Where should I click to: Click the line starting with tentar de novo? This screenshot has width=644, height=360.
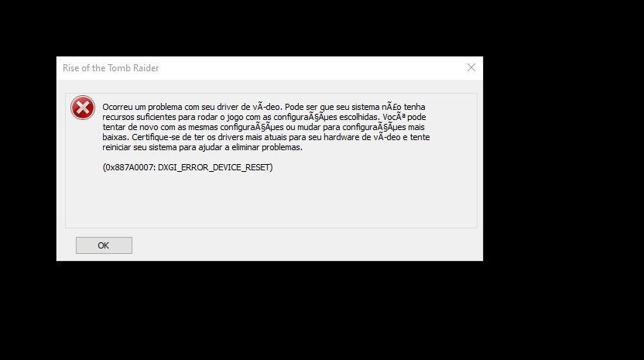[x=263, y=128]
